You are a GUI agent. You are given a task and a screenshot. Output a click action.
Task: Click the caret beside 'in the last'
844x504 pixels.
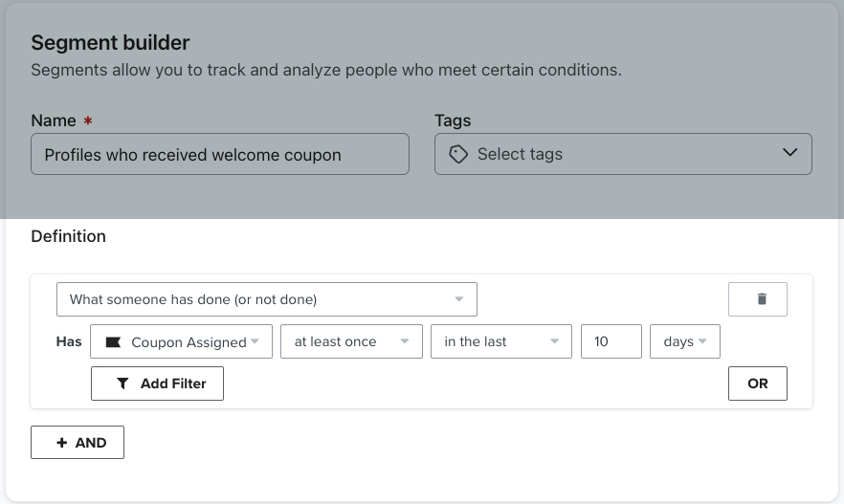pyautogui.click(x=554, y=342)
